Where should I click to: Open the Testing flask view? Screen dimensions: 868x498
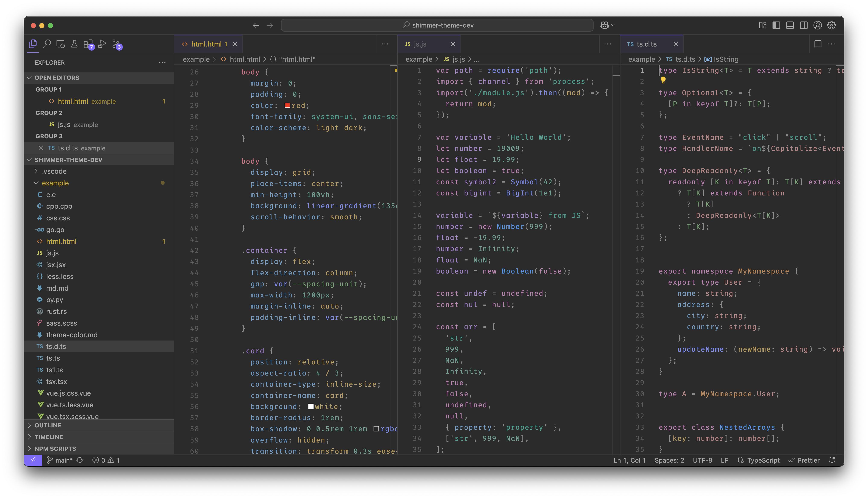click(x=74, y=44)
